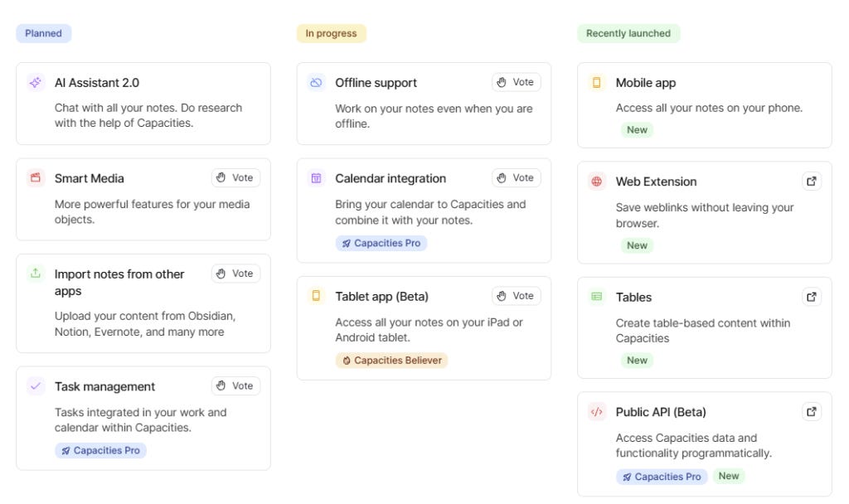
Task: Click 'Chat with all your notes' description
Action: [148, 115]
